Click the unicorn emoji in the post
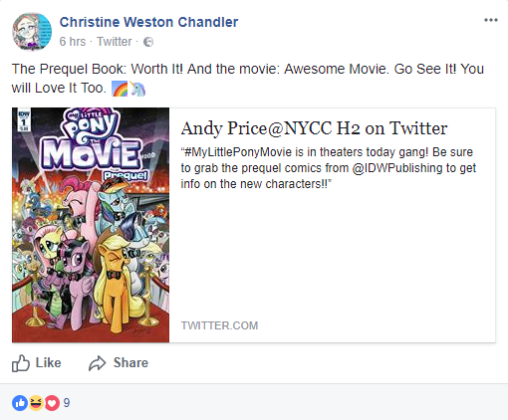The image size is (508, 420). point(137,89)
